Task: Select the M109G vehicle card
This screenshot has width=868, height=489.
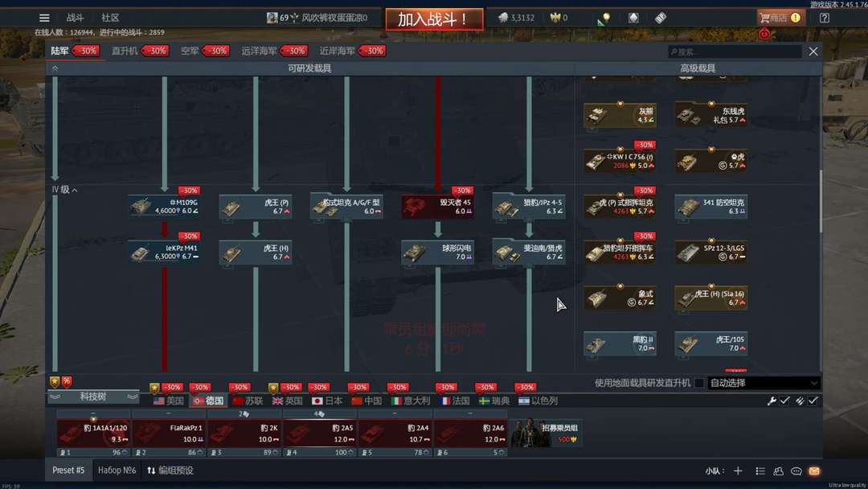Action: [164, 207]
